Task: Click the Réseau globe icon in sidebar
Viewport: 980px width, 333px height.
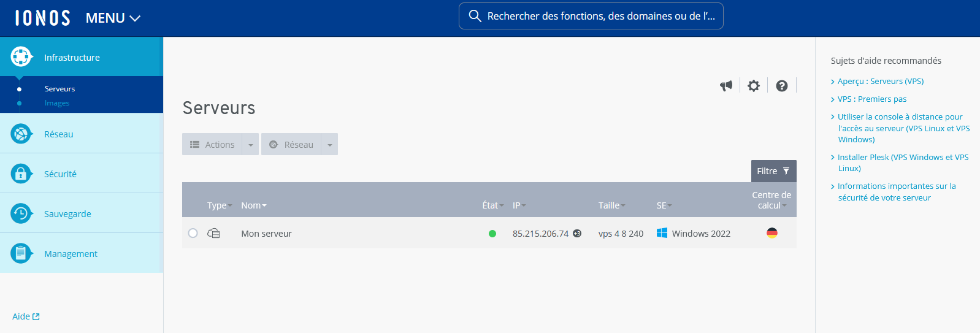Action: (21, 134)
